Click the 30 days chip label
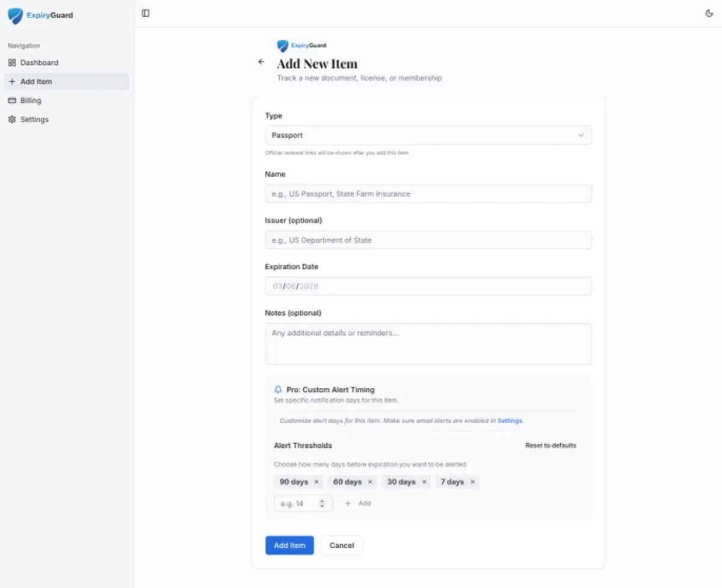The height and width of the screenshot is (588, 722). [401, 482]
